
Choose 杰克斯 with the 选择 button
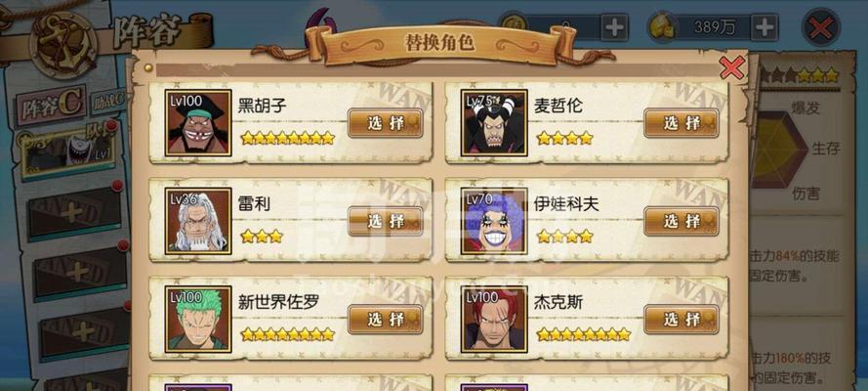[x=682, y=319]
